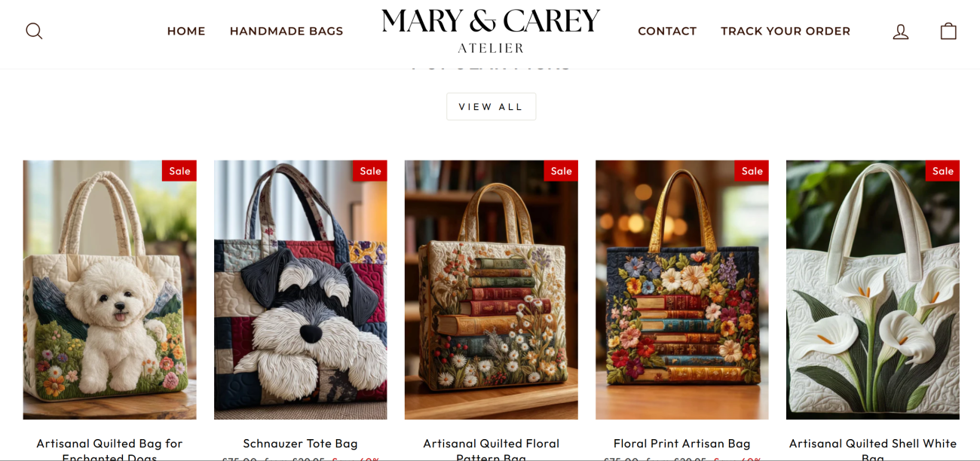Open the Contact page
The height and width of the screenshot is (461, 980).
(667, 31)
